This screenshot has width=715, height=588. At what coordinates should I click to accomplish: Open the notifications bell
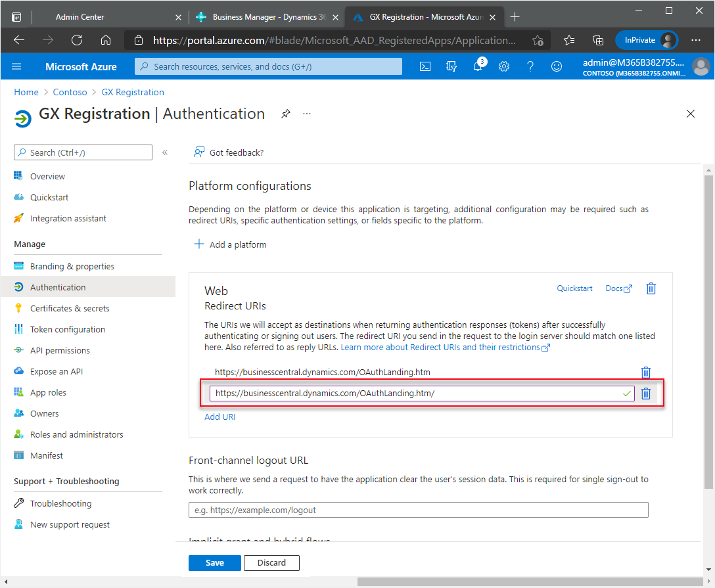478,66
